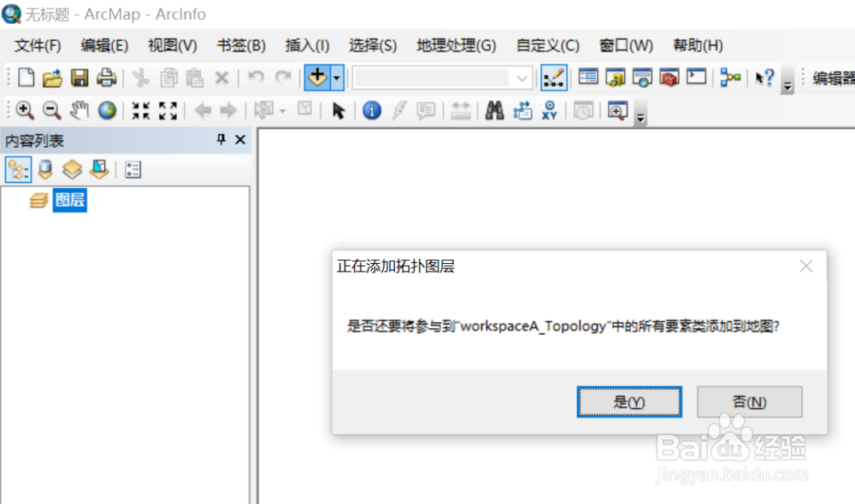Open the ModelBuilder window icon
The width and height of the screenshot is (855, 504).
point(730,78)
